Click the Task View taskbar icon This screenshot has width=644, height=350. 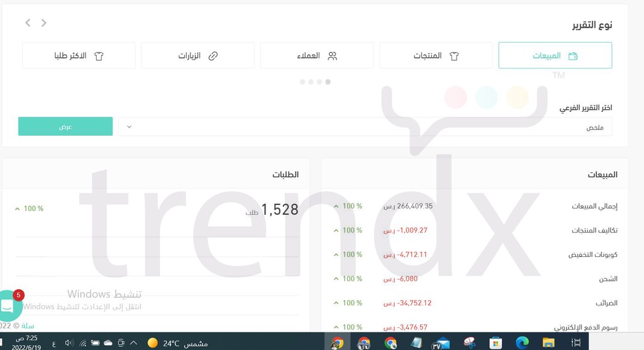[576, 342]
